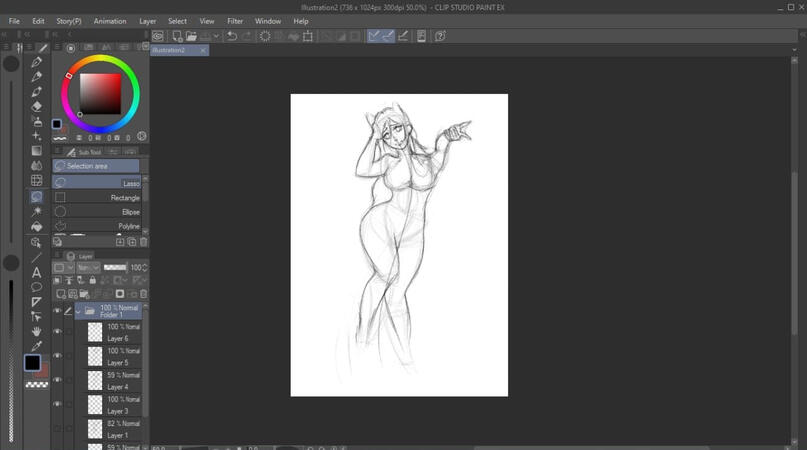Select the transparent color swatch
The width and height of the screenshot is (807, 450).
click(37, 385)
